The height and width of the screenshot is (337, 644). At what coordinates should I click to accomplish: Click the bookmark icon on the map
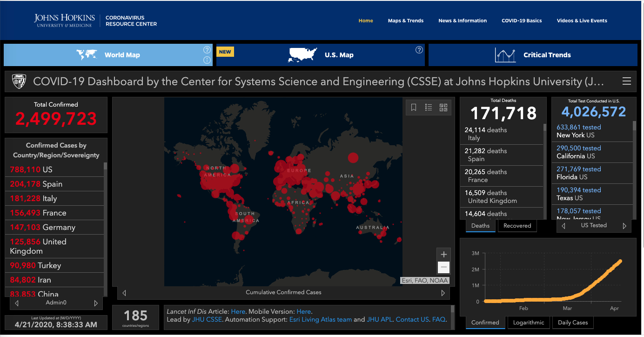[x=414, y=108]
